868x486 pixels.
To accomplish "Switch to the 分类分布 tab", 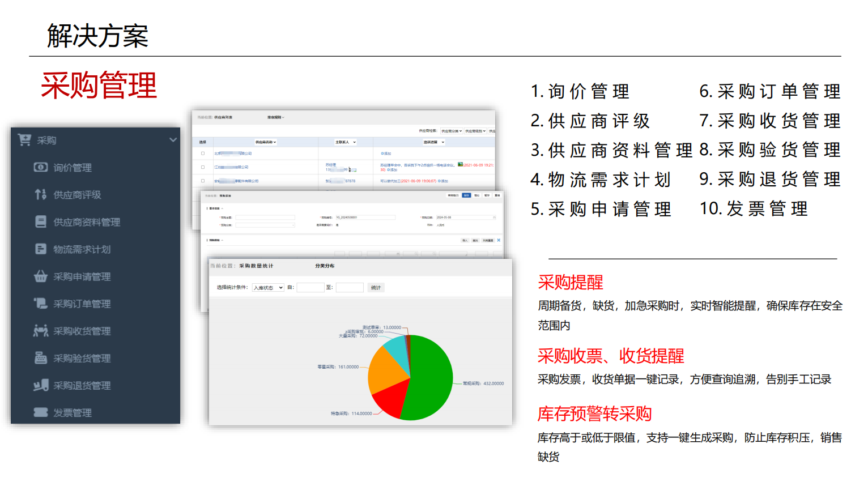I will click(325, 266).
